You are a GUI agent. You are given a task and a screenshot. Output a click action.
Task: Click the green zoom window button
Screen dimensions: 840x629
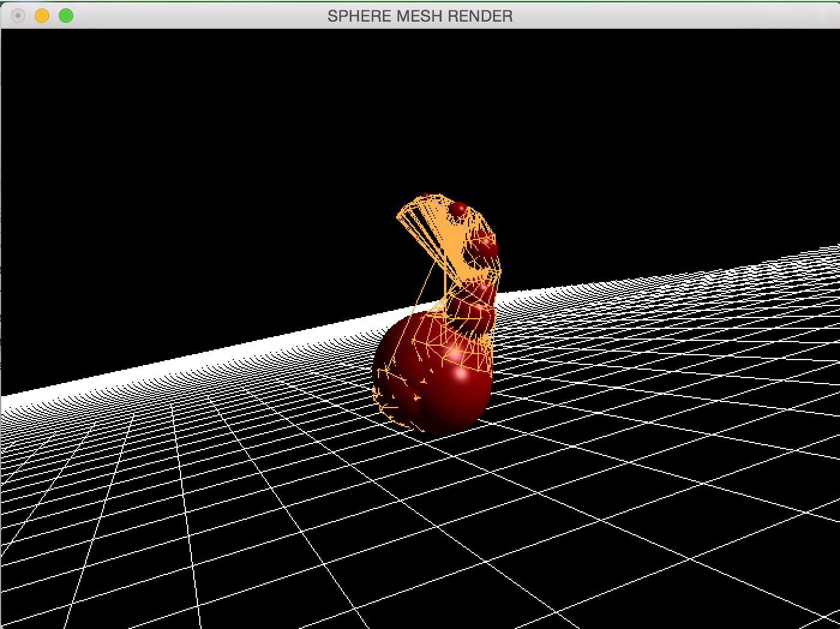tap(66, 16)
